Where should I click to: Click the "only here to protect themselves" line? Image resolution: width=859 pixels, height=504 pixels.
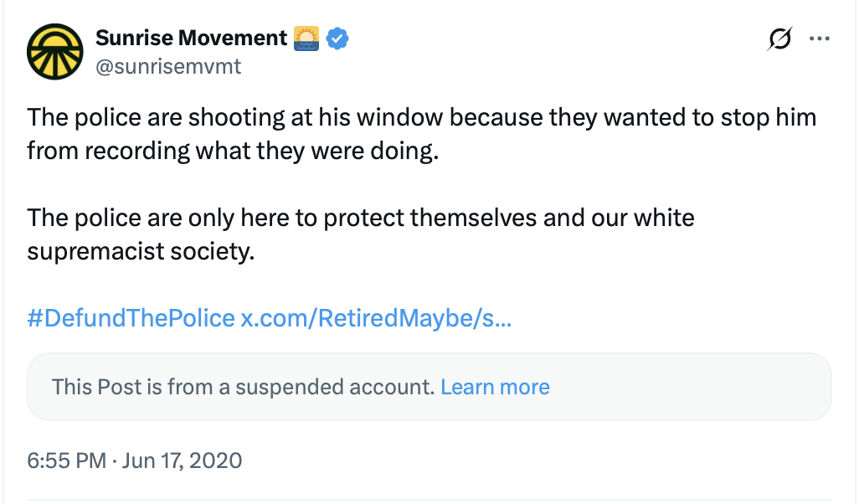click(360, 219)
